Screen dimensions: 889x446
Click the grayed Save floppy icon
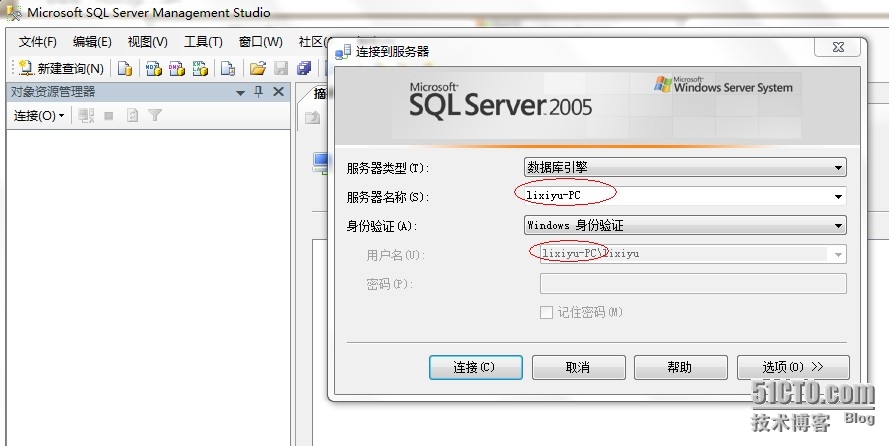pyautogui.click(x=281, y=69)
